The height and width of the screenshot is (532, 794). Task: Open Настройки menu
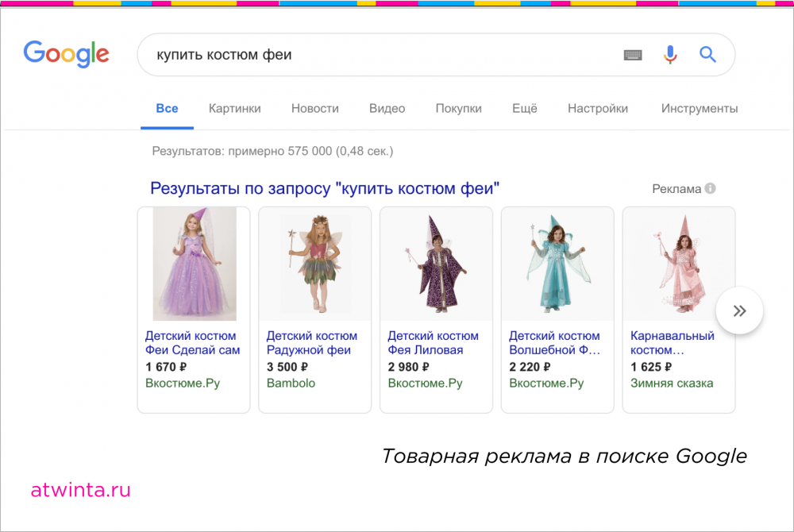[x=598, y=108]
